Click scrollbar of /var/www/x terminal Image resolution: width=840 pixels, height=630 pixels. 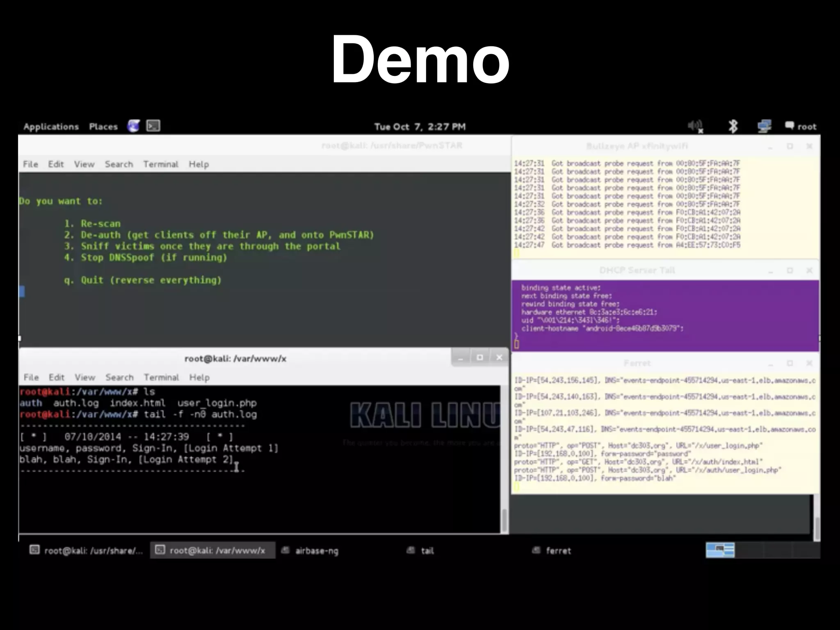[x=504, y=520]
